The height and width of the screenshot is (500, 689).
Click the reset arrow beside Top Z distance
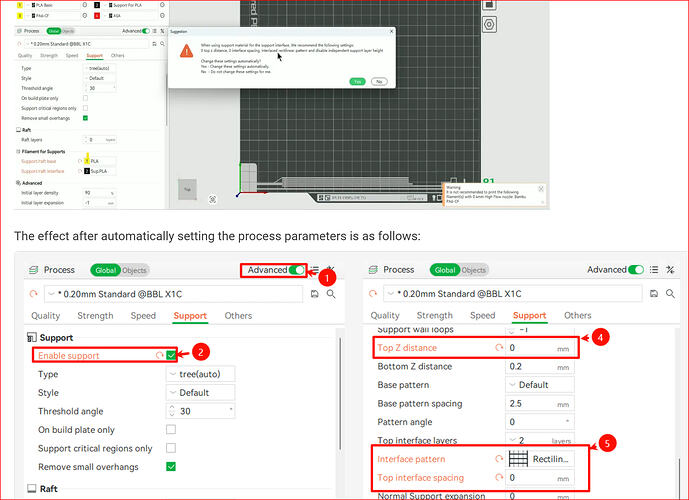499,348
